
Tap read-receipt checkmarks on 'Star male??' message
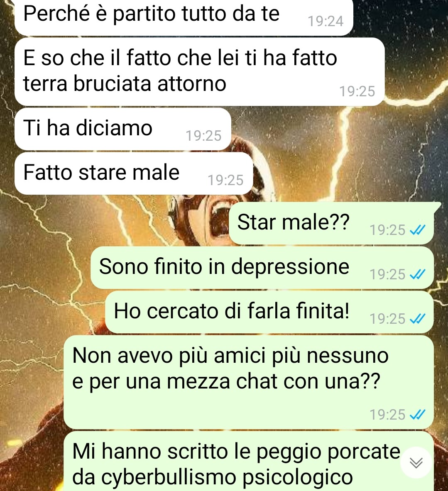[418, 230]
